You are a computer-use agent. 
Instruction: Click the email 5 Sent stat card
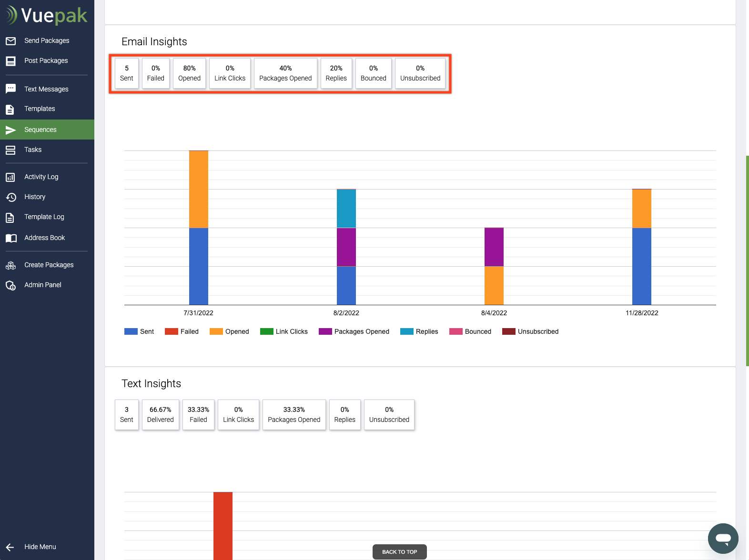coord(127,73)
